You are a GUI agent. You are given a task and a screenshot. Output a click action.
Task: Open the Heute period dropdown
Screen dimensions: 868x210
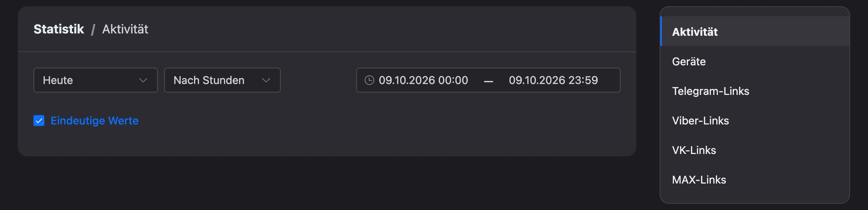[x=96, y=80]
